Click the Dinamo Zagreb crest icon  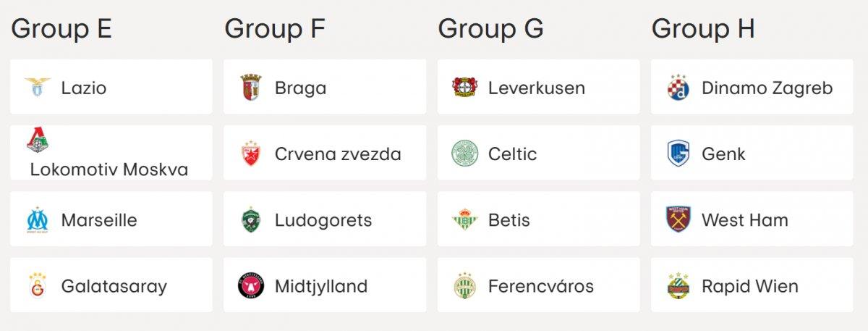pos(678,88)
